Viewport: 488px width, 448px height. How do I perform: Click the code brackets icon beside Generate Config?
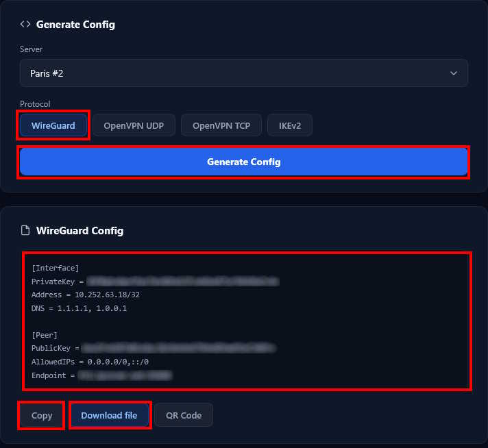tap(25, 24)
